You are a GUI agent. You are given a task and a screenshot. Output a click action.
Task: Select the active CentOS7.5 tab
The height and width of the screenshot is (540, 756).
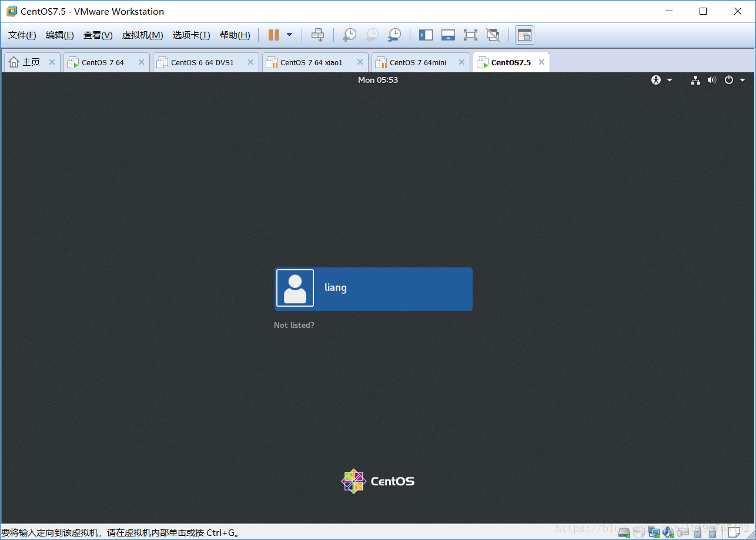coord(510,62)
